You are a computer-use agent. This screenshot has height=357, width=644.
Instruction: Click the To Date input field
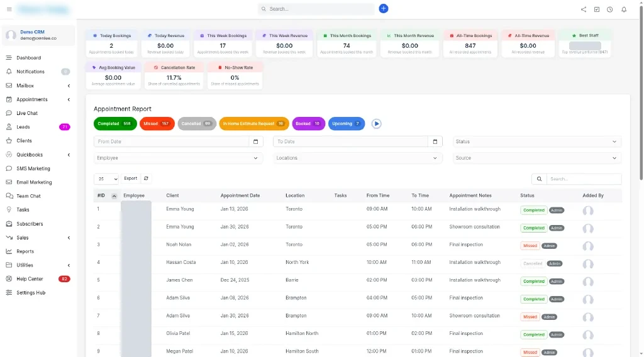(x=351, y=141)
